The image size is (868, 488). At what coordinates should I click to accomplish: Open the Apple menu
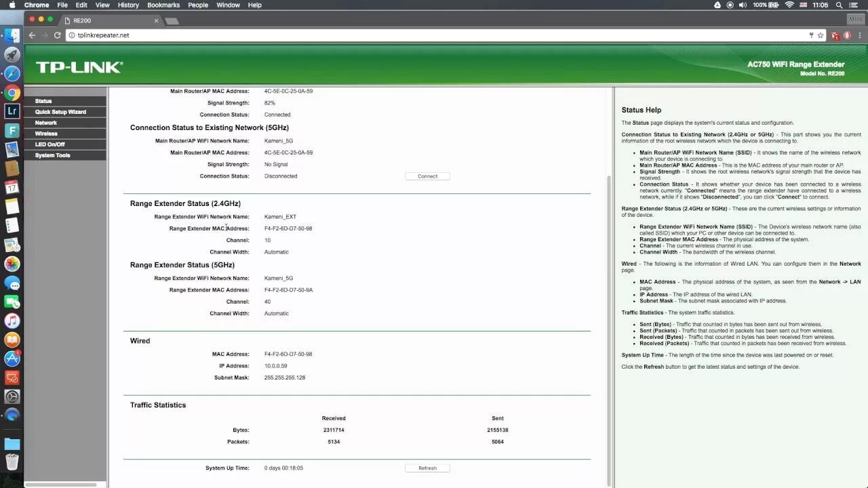pyautogui.click(x=11, y=5)
